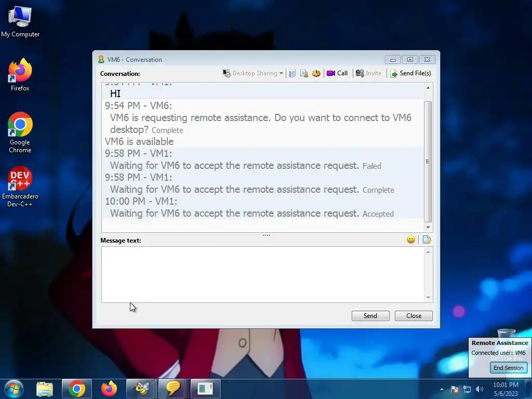The height and width of the screenshot is (399, 532).
Task: Click conversation scrollbar down arrow
Action: (x=428, y=228)
